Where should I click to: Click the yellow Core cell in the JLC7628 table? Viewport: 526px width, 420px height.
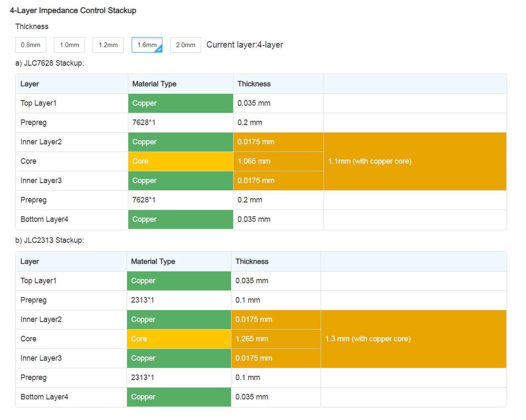point(181,161)
